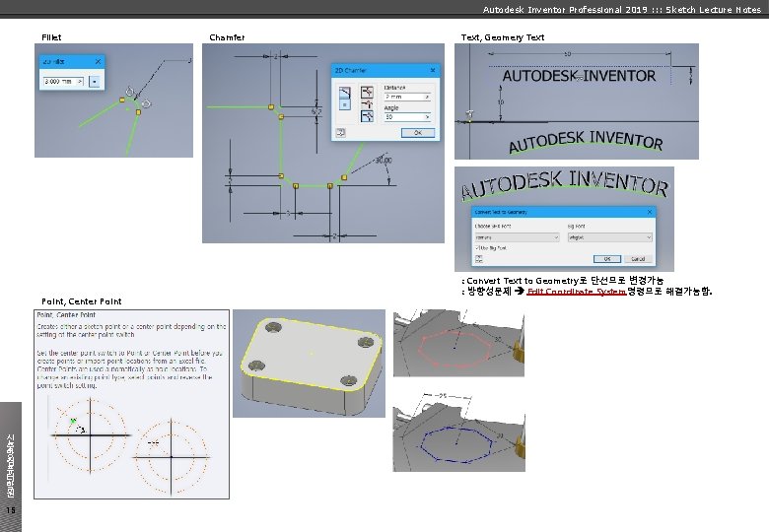Viewport: 769px width, 532px height.
Task: Click the red octagon sketch image
Action: 458,343
